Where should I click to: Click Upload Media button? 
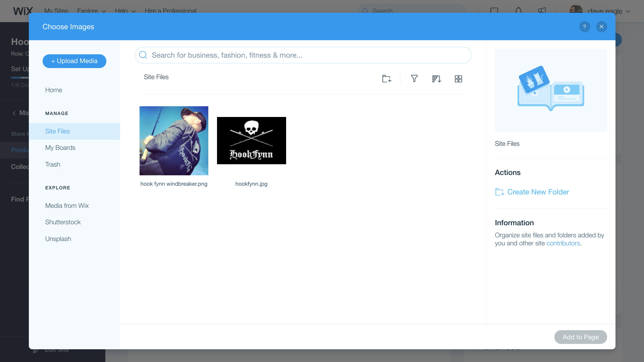tap(74, 61)
